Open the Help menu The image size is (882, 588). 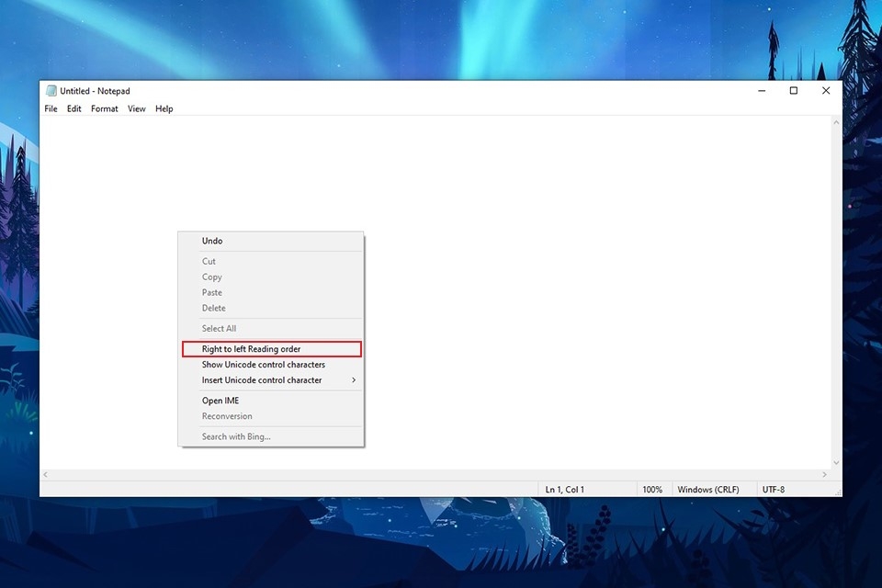click(x=164, y=108)
